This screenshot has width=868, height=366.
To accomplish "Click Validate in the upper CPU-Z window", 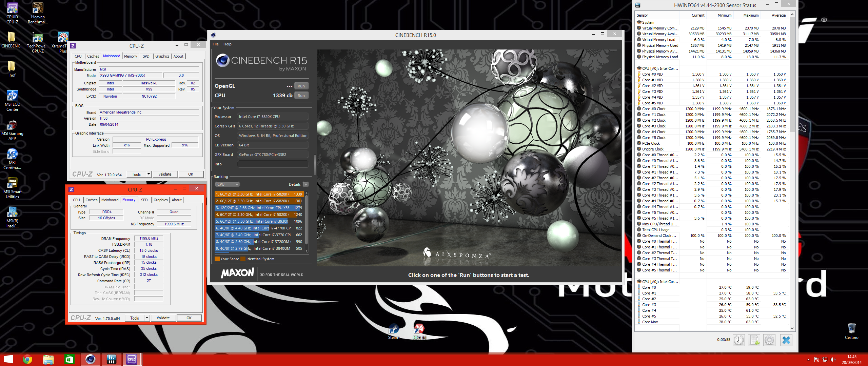I will coord(165,174).
